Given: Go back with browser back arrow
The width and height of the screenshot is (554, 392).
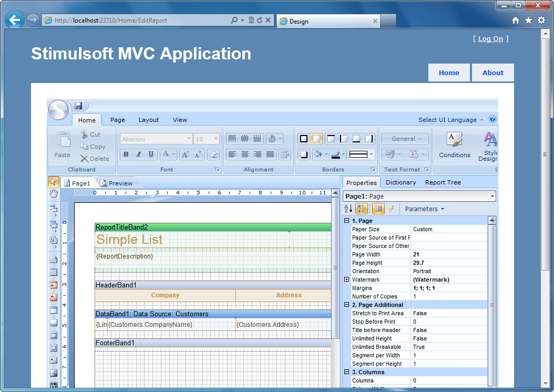Looking at the screenshot, I should point(15,20).
